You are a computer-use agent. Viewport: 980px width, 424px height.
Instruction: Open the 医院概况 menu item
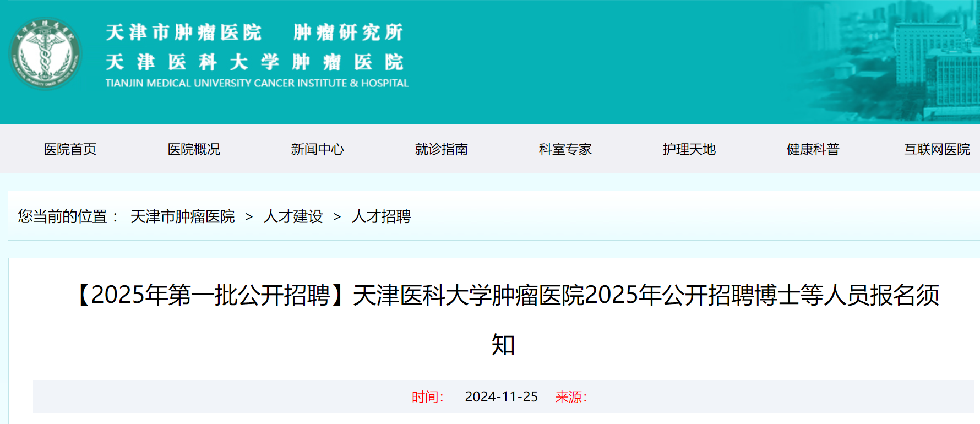pyautogui.click(x=194, y=149)
